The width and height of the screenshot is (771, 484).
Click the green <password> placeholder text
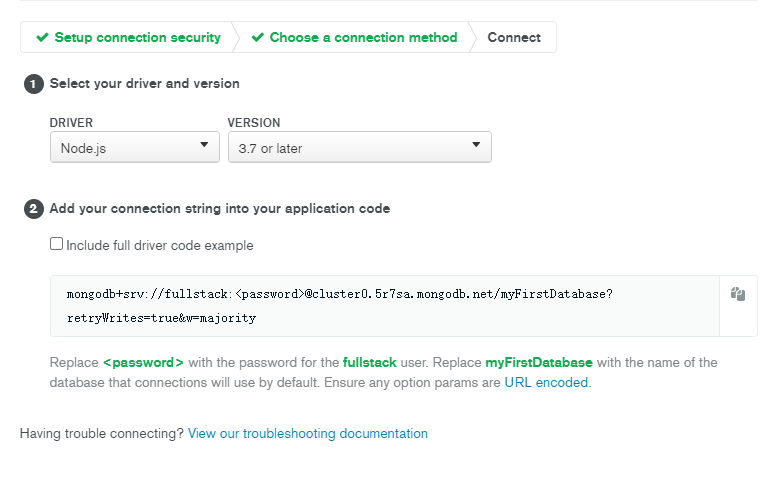click(143, 363)
